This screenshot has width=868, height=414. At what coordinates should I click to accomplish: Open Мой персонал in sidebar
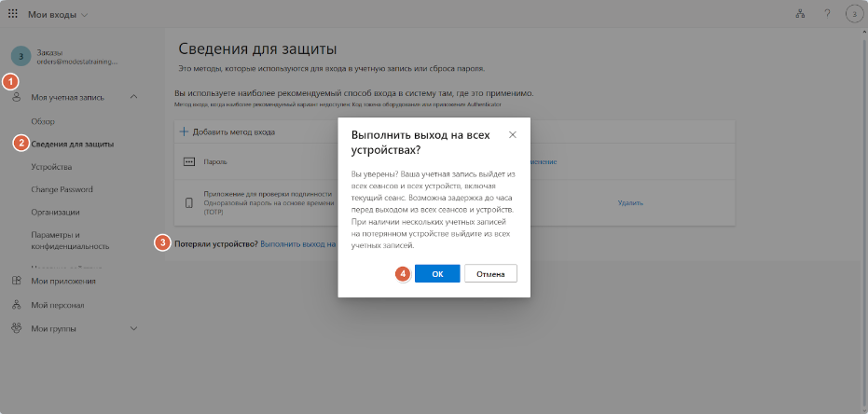pyautogui.click(x=58, y=305)
